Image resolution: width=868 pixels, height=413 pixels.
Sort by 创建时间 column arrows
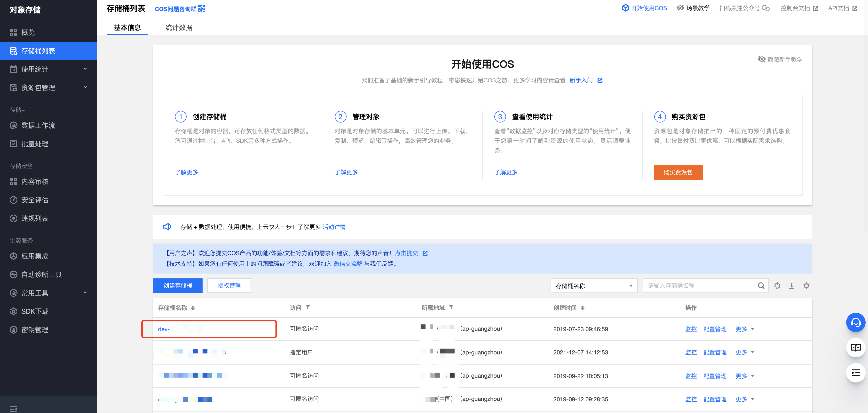click(x=582, y=308)
